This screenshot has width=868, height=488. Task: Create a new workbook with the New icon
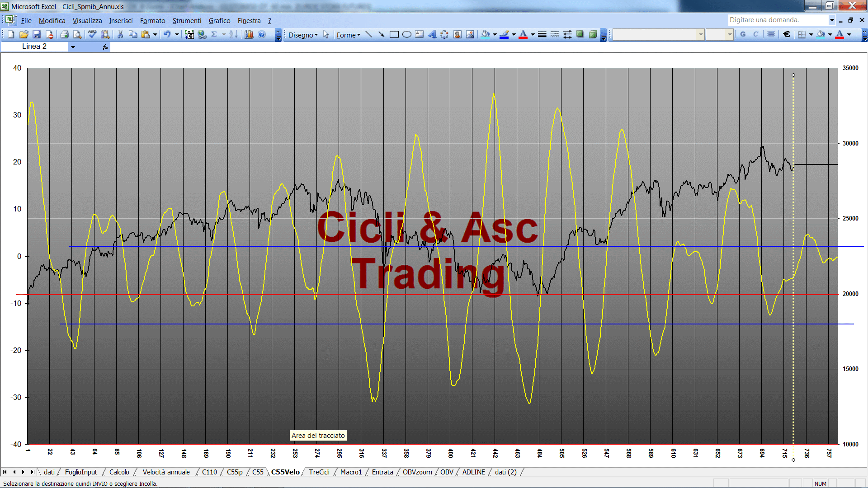pyautogui.click(x=11, y=34)
